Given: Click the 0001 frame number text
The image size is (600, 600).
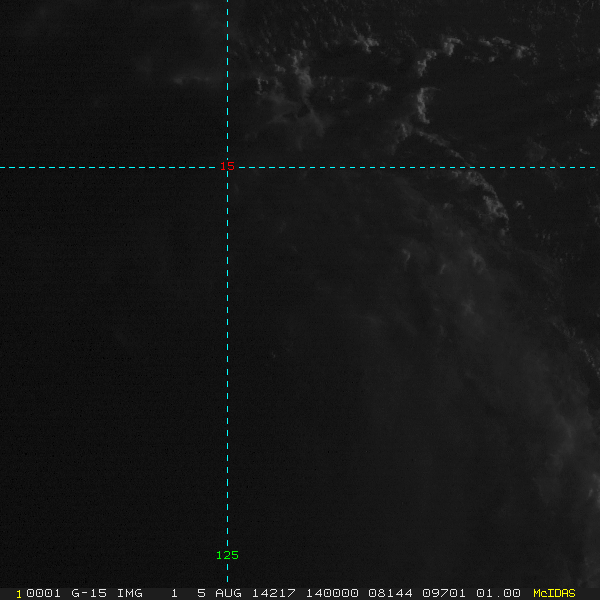Looking at the screenshot, I should coord(44,593).
